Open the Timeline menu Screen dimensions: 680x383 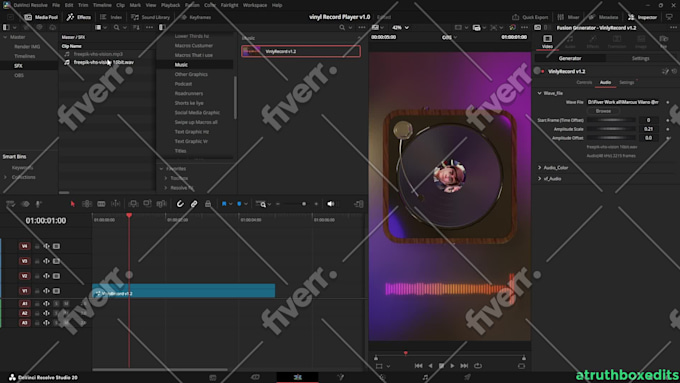(102, 5)
